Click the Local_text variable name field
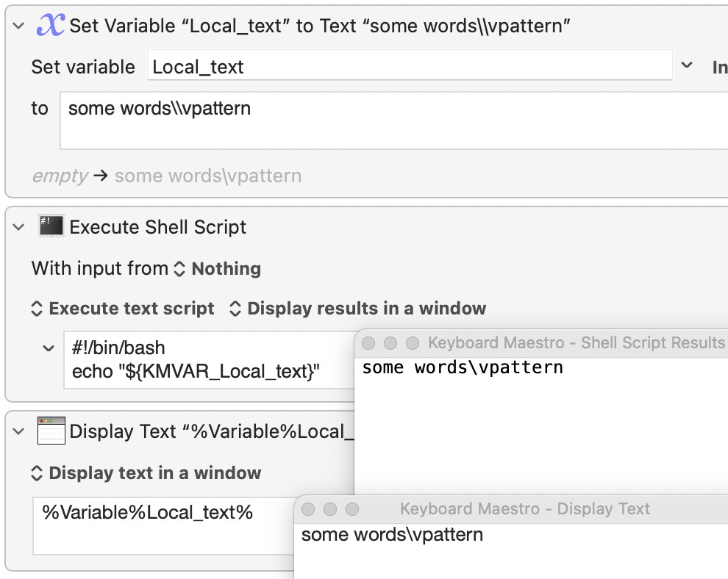Screen dimensions: 728x579 (x=410, y=66)
